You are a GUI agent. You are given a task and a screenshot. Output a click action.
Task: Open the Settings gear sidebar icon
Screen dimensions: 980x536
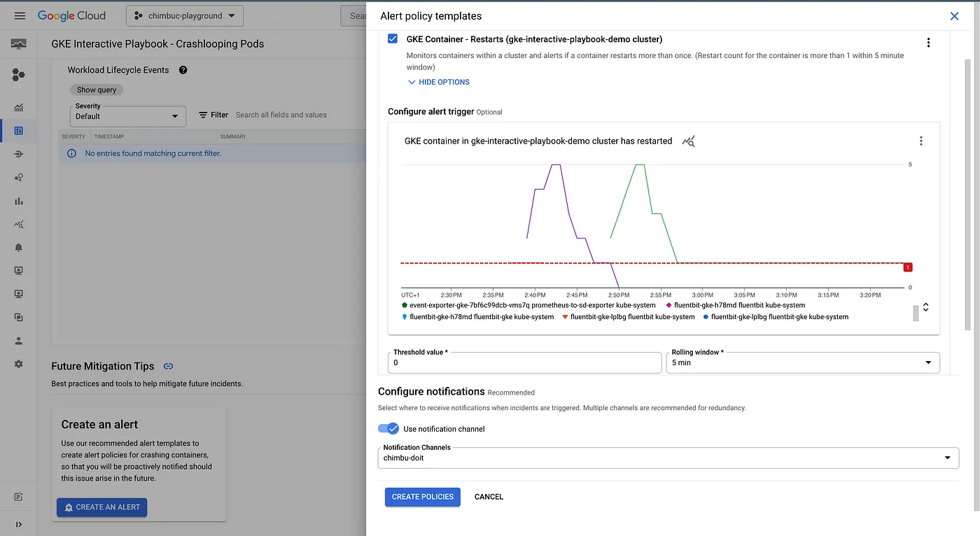tap(19, 364)
